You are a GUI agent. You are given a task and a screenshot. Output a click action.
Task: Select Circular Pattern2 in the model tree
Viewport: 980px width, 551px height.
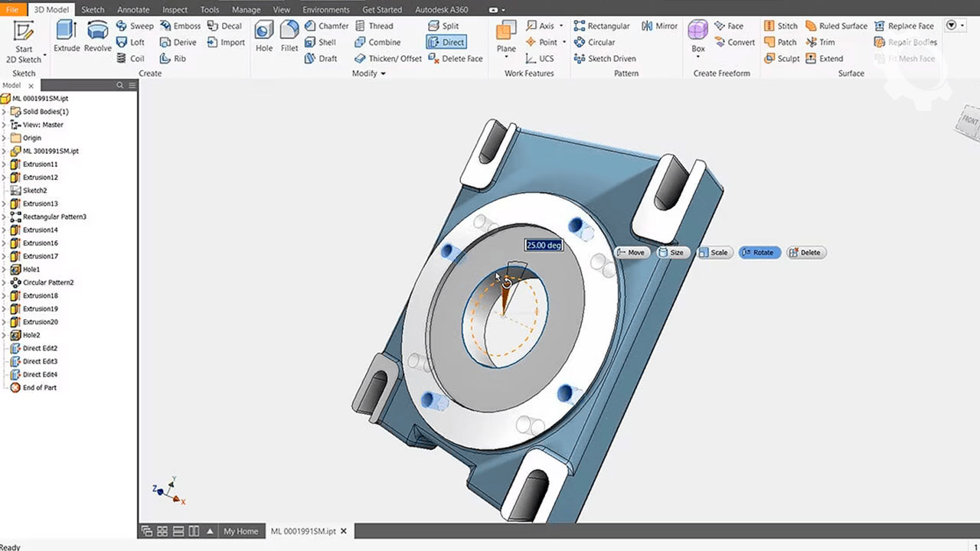coord(48,282)
